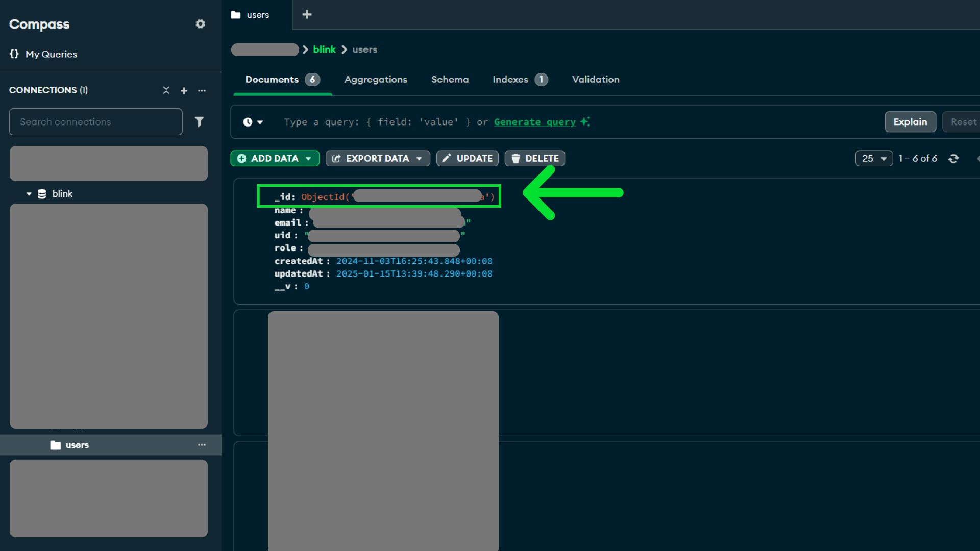This screenshot has width=980, height=551.
Task: Focus the Search connections field
Action: 95,122
